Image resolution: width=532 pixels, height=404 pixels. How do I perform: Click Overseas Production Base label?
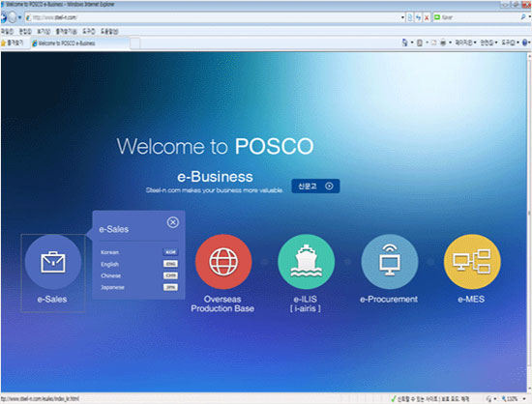point(222,303)
